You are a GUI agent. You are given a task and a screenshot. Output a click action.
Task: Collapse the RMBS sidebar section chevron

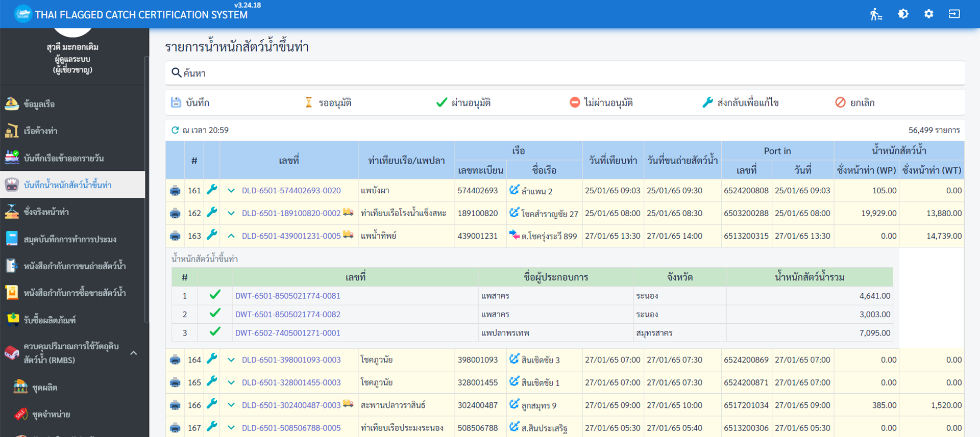coord(134,353)
